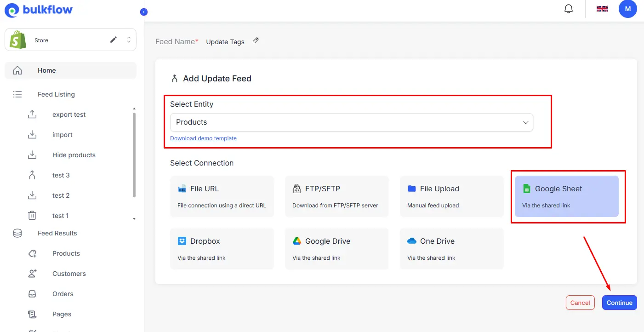Open the user avatar profile menu
Viewport: 644px width, 332px height.
click(x=627, y=9)
